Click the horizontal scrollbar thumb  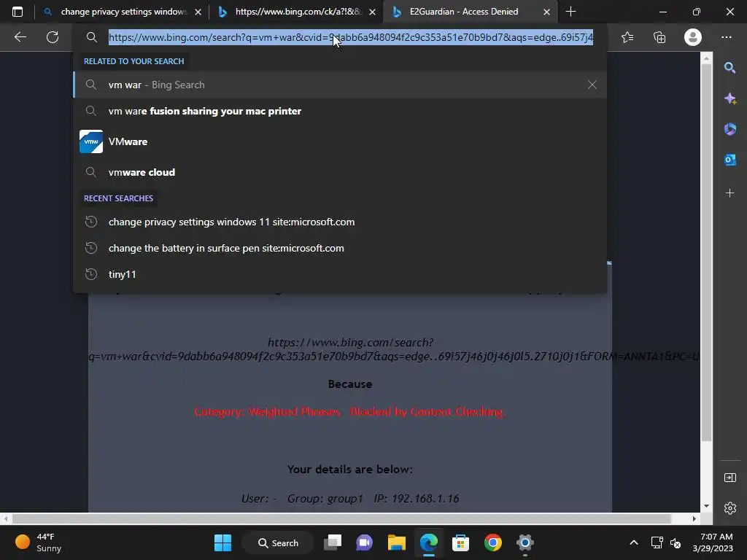341,518
